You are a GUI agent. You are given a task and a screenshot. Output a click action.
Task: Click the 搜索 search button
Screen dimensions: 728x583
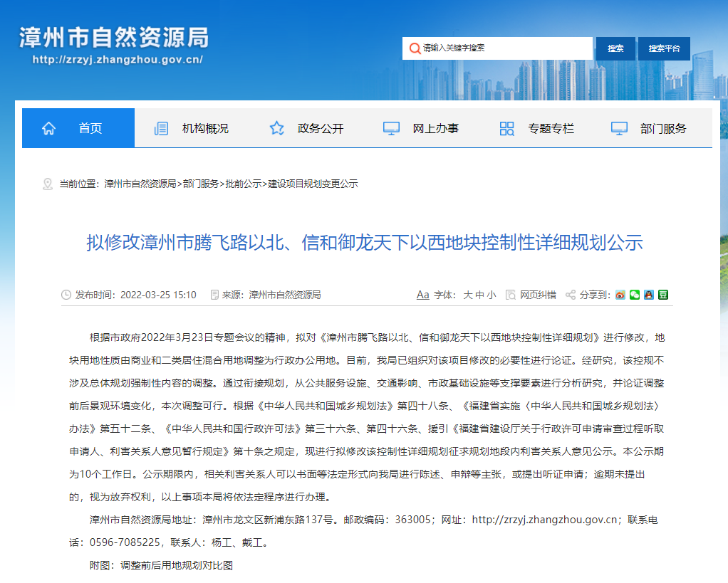(615, 48)
